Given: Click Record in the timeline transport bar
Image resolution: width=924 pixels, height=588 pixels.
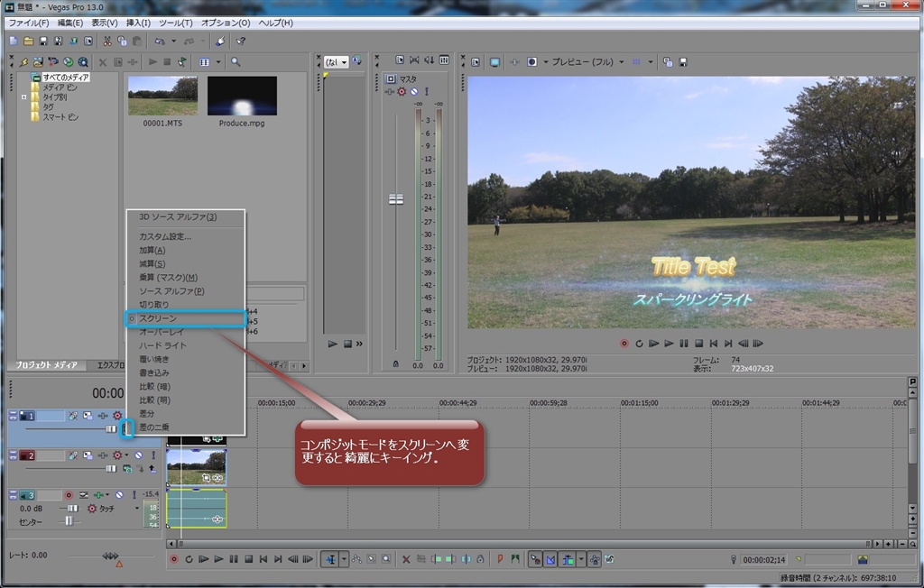Looking at the screenshot, I should 174,560.
